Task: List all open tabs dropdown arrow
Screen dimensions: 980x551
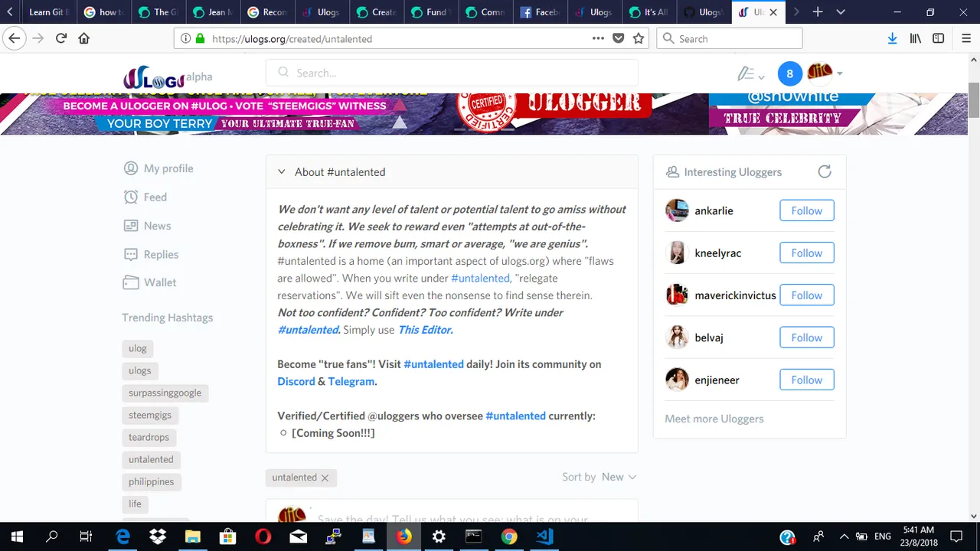Action: click(x=841, y=12)
